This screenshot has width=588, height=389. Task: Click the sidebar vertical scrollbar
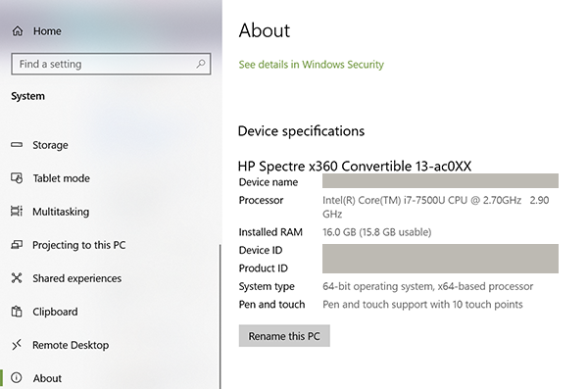(220, 316)
